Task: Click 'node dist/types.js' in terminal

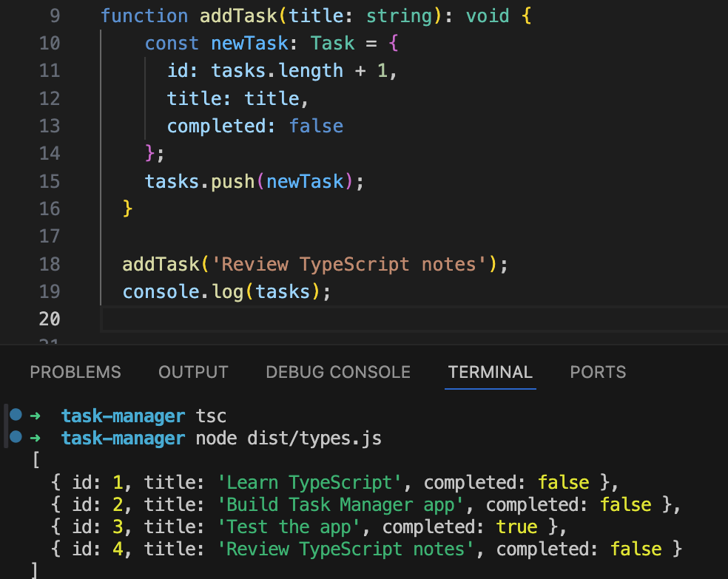Action: [289, 439]
